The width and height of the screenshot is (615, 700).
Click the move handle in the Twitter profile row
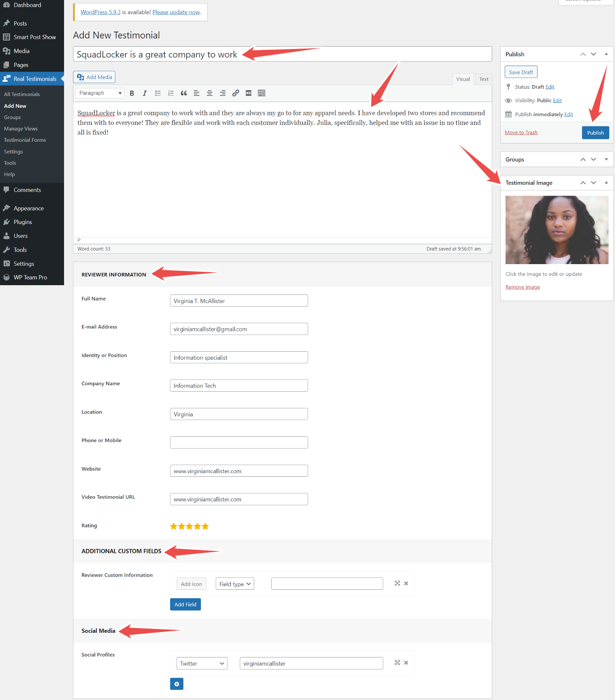pyautogui.click(x=397, y=663)
